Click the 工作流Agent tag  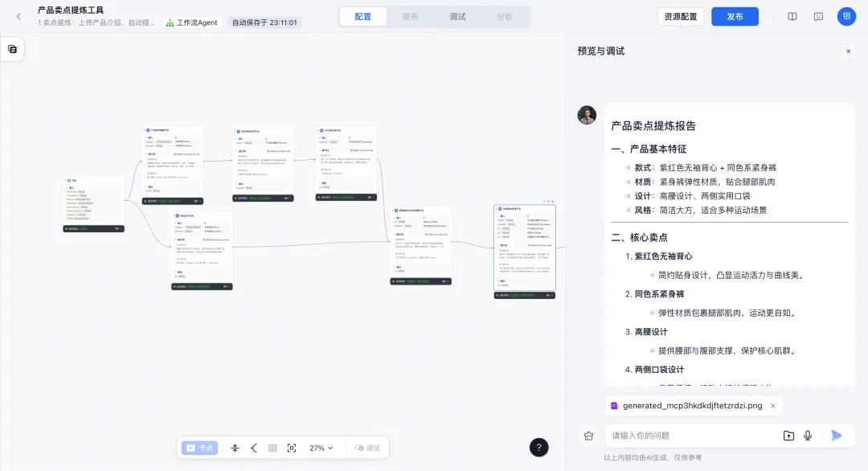[192, 23]
